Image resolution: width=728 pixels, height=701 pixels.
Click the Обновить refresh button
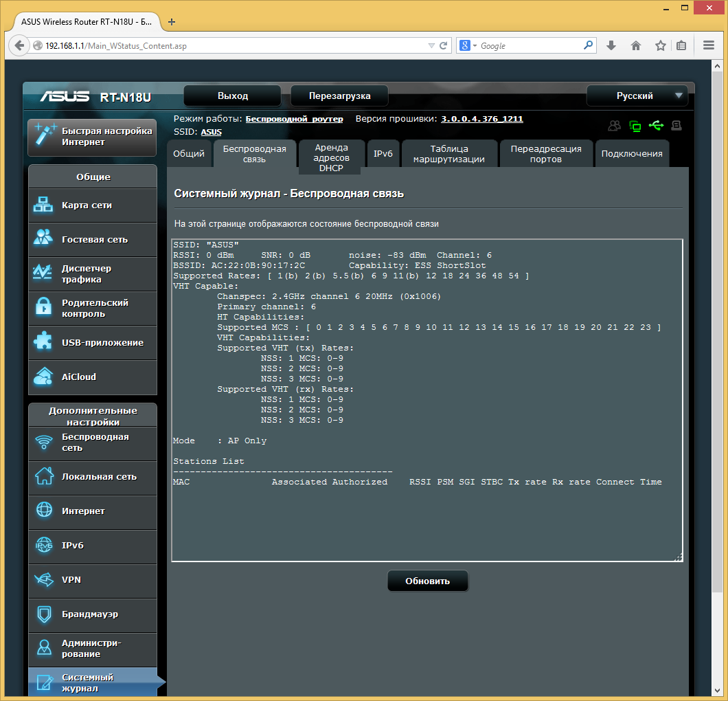pyautogui.click(x=428, y=581)
